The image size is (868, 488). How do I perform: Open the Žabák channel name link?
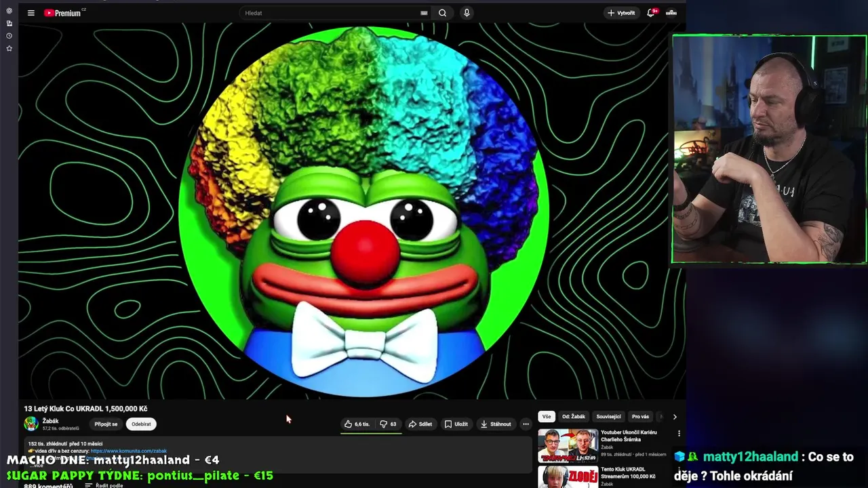[x=50, y=421]
